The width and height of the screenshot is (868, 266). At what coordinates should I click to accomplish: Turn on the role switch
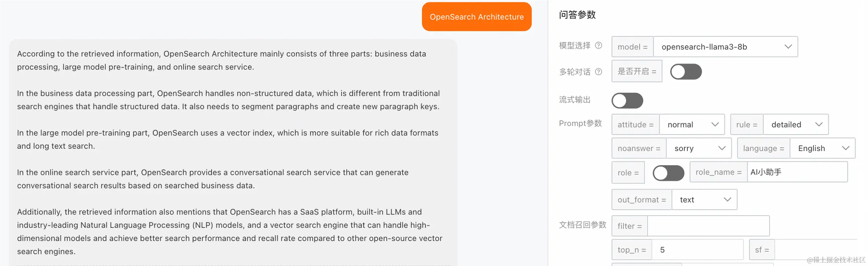668,173
